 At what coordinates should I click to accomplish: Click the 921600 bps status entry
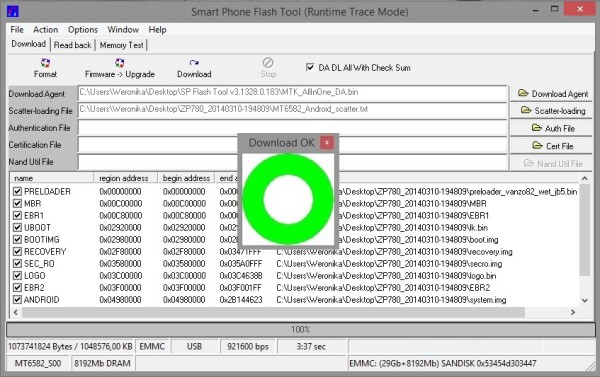248,347
